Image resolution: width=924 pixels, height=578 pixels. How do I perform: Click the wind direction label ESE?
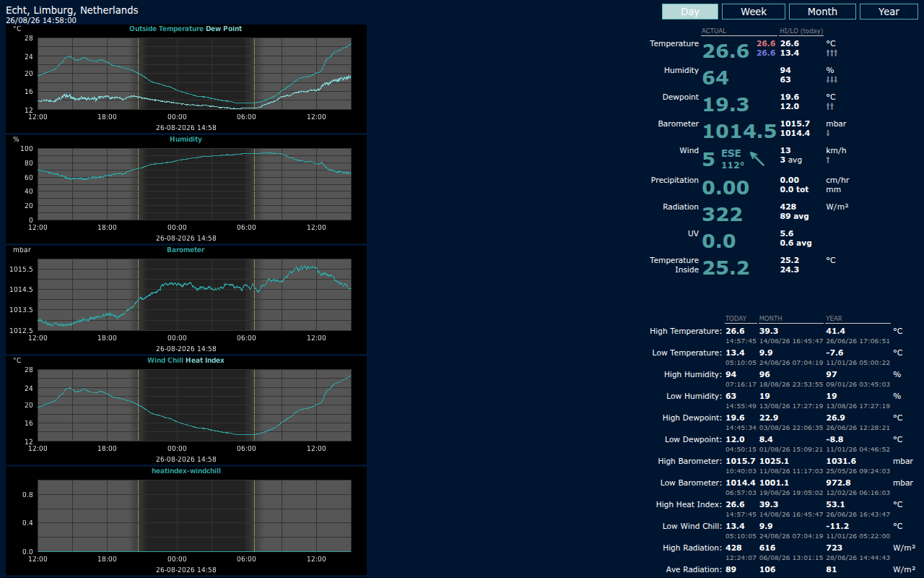[731, 153]
